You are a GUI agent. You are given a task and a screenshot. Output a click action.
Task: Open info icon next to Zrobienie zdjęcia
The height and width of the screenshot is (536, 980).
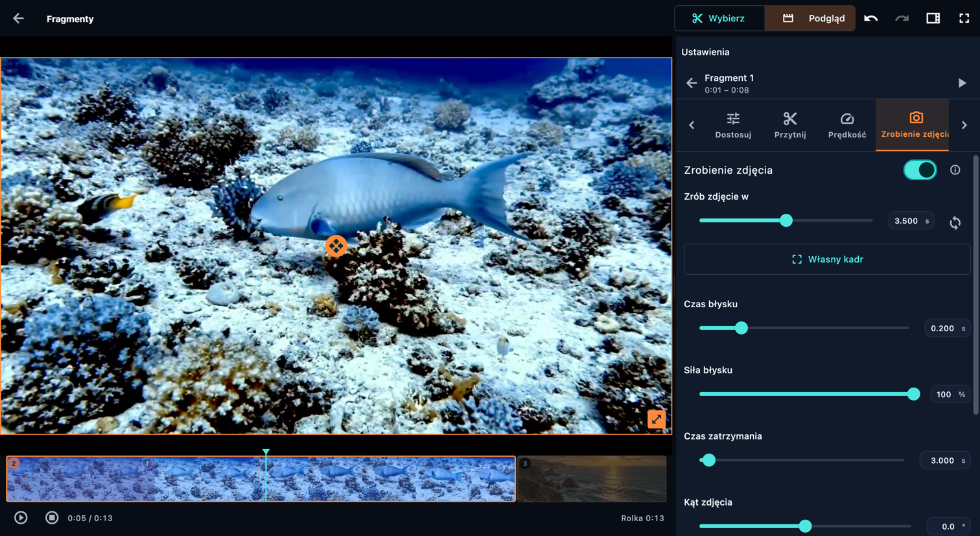click(x=955, y=170)
